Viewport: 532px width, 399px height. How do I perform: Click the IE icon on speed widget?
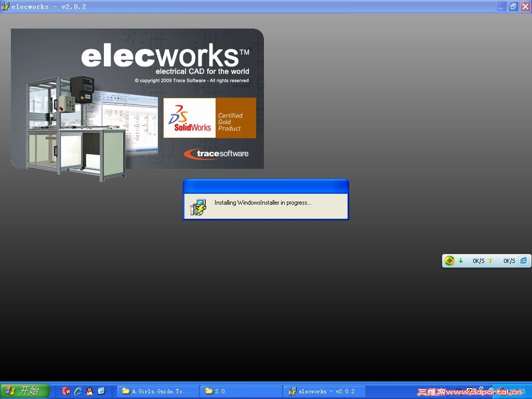click(x=524, y=261)
